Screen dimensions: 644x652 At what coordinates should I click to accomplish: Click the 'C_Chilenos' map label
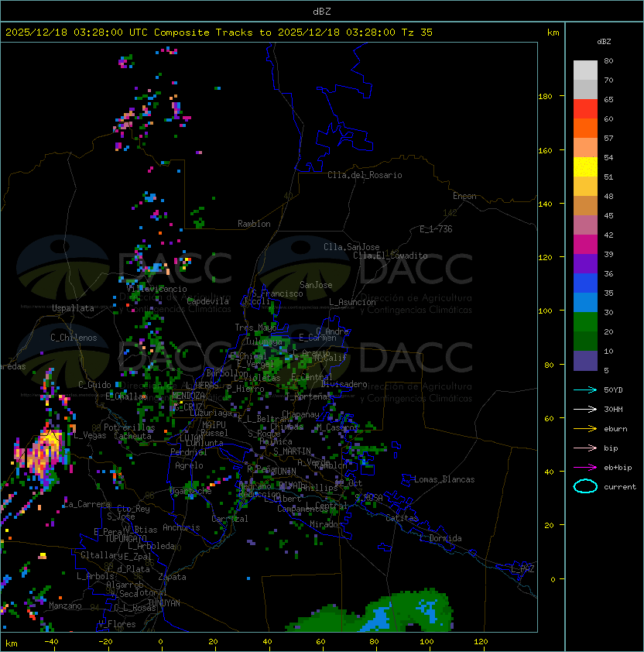click(x=74, y=338)
